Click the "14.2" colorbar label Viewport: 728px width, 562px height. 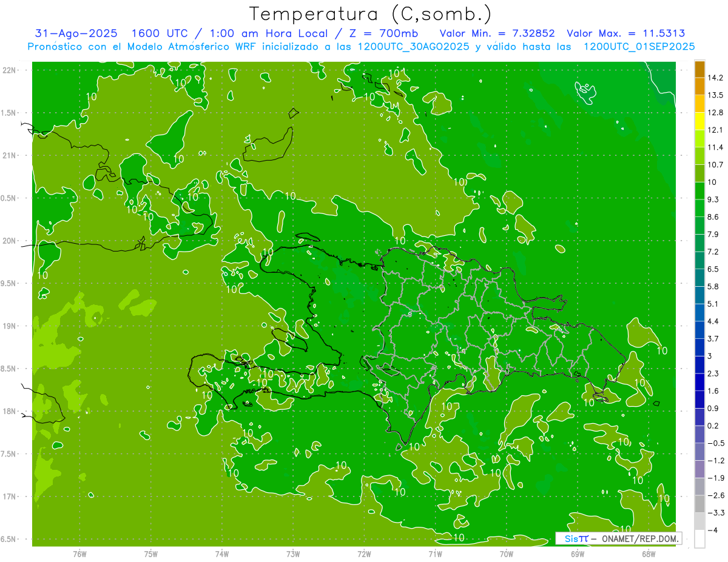pos(715,78)
